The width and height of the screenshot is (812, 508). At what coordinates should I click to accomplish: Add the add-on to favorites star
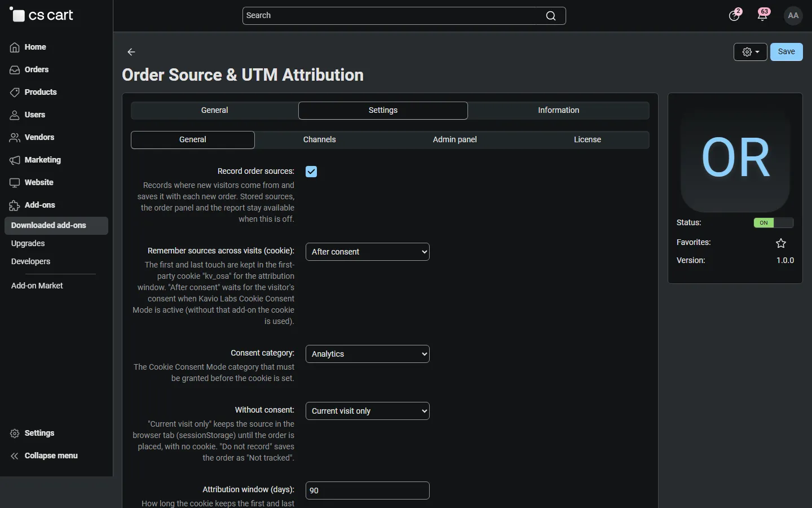[x=781, y=243]
